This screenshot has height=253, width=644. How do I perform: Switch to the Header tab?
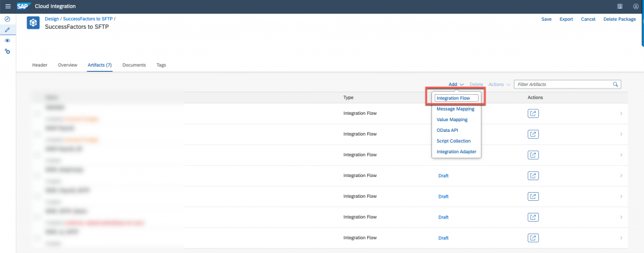coord(40,65)
